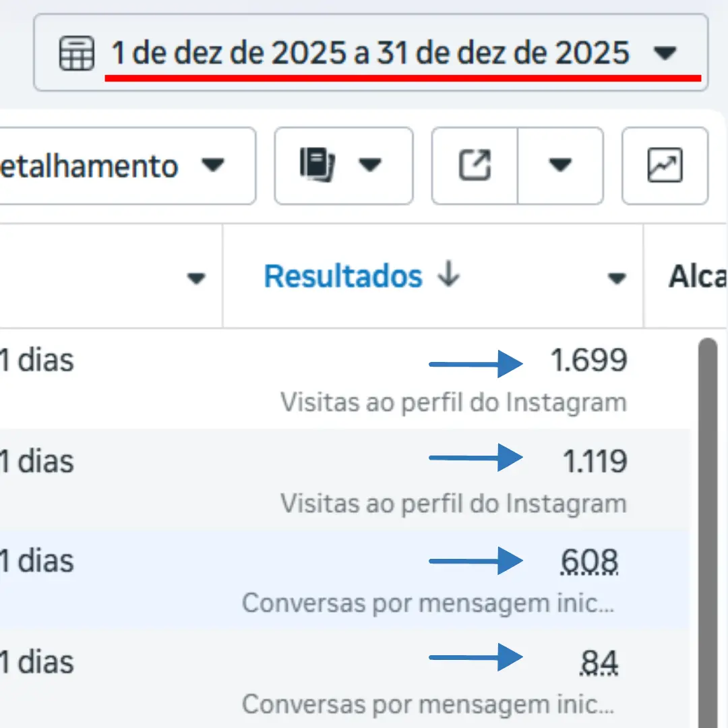Click the first Visitas ao perfil do Instagram label

click(x=454, y=402)
